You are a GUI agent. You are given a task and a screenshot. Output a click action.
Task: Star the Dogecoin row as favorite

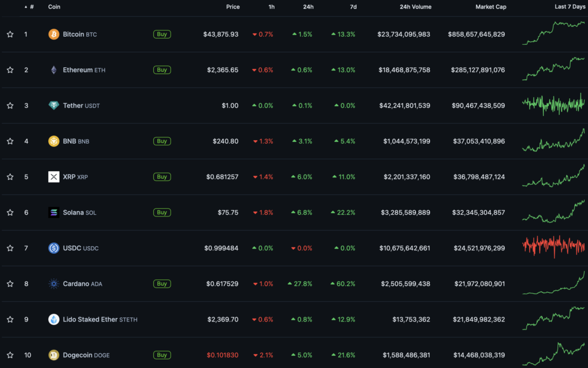pyautogui.click(x=10, y=355)
